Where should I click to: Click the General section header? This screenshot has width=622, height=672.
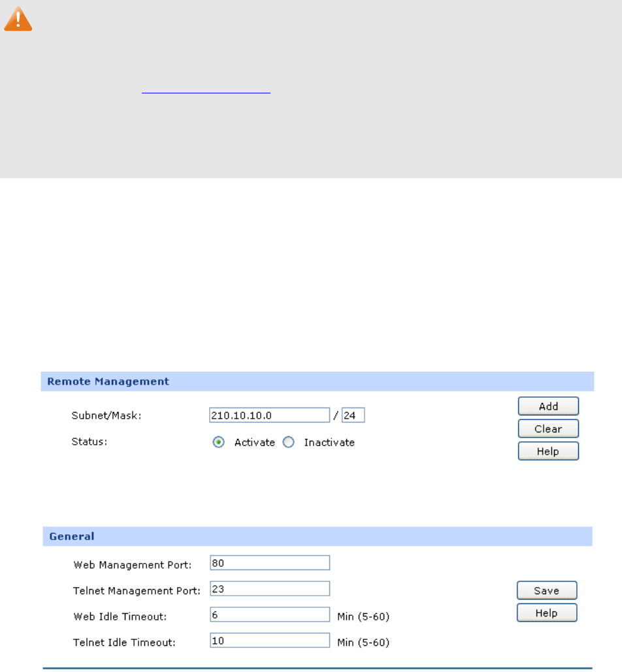click(318, 536)
